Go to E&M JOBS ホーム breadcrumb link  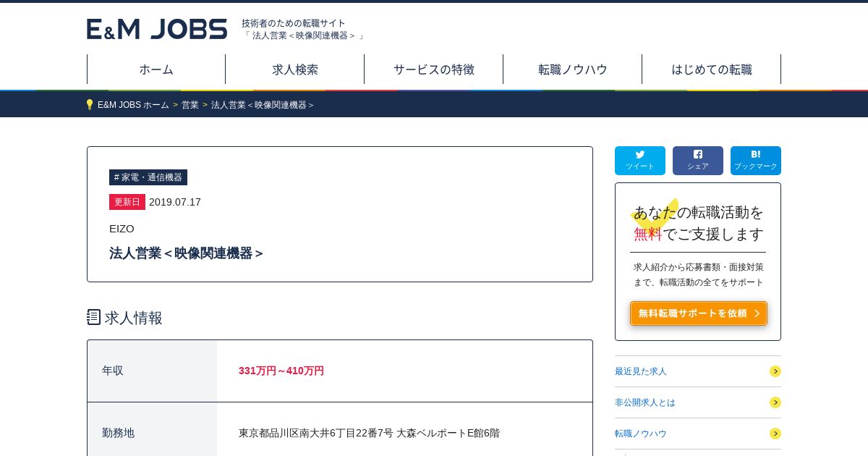(x=133, y=105)
